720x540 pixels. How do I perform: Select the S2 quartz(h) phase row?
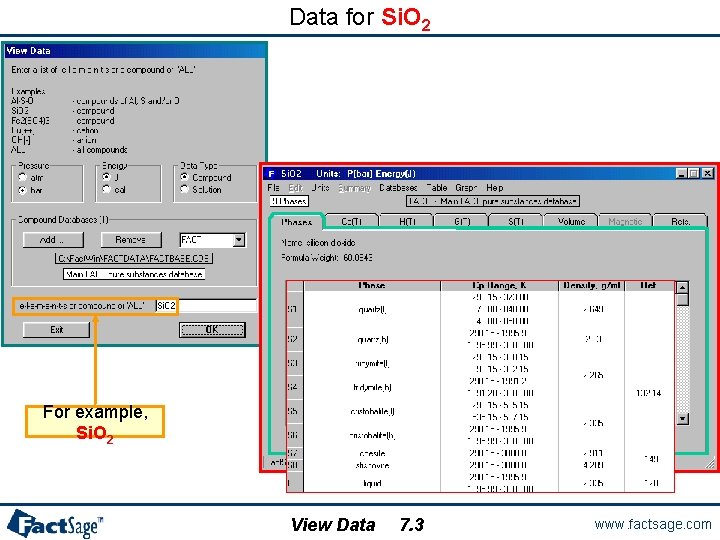(x=480, y=339)
